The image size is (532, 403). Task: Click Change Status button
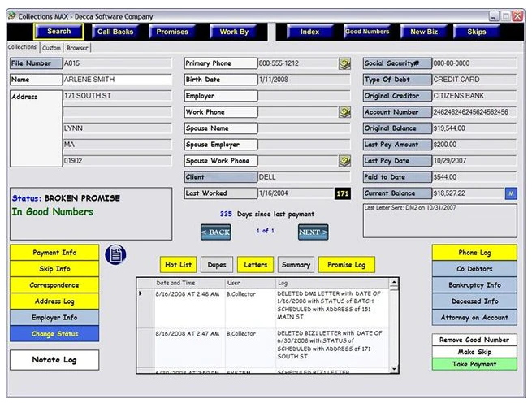(54, 334)
